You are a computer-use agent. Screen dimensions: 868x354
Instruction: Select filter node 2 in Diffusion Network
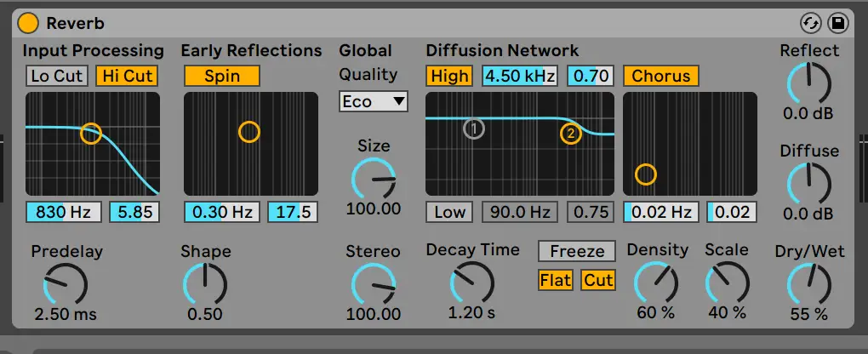coord(570,133)
